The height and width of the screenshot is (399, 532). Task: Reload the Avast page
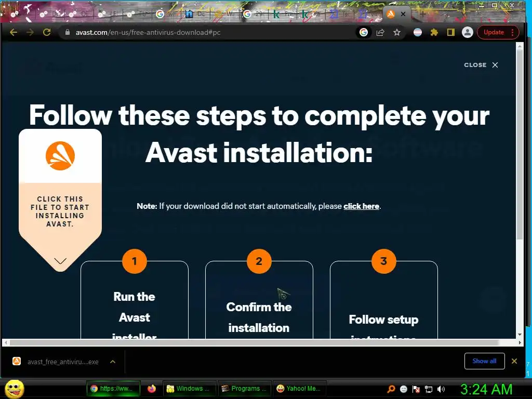[x=47, y=32]
